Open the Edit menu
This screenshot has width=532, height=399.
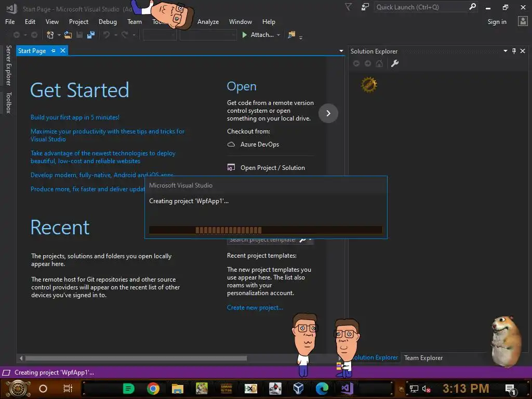point(30,22)
